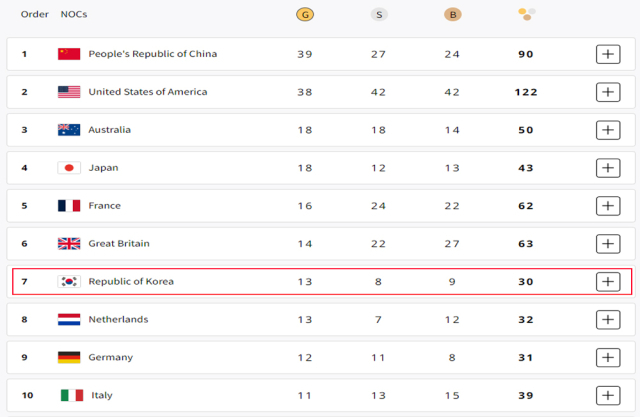Image resolution: width=640 pixels, height=417 pixels.
Task: Click the United States flag icon
Action: click(69, 92)
